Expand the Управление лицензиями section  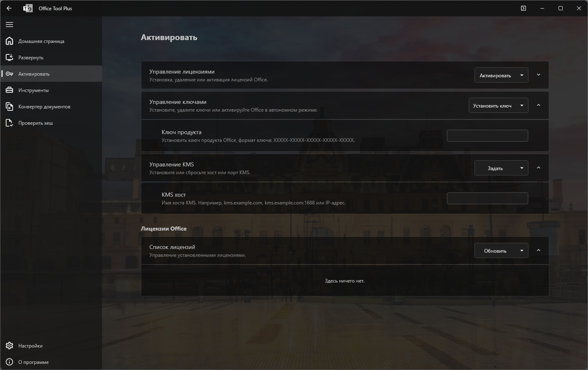[539, 75]
